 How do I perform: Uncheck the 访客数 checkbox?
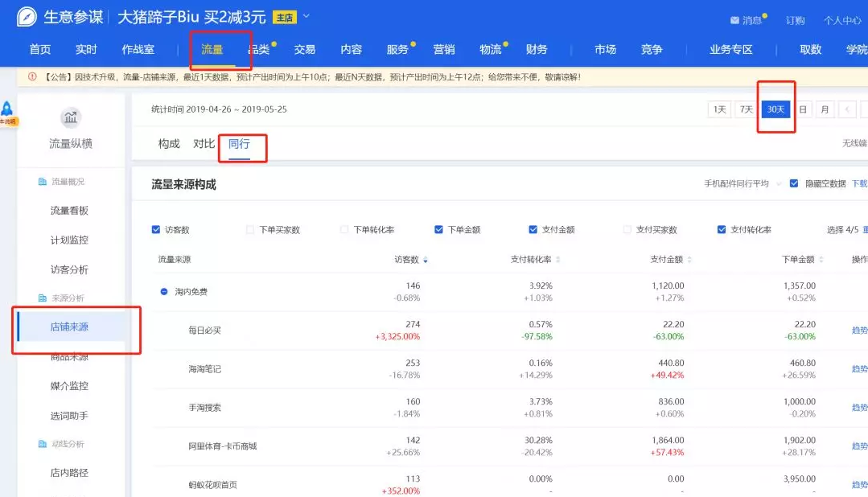[156, 229]
